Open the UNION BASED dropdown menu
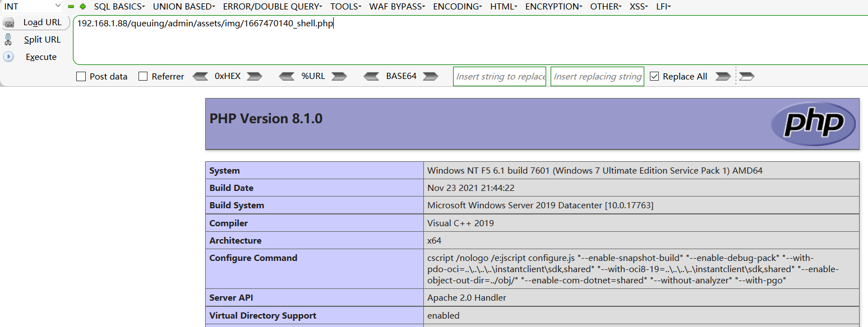Image resolution: width=868 pixels, height=327 pixels. pyautogui.click(x=184, y=7)
